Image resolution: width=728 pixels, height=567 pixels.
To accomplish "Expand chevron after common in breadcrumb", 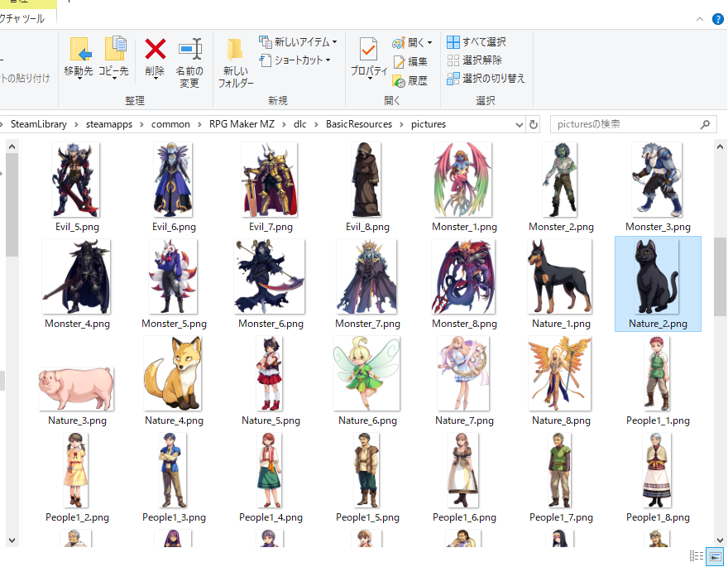I will pyautogui.click(x=199, y=124).
